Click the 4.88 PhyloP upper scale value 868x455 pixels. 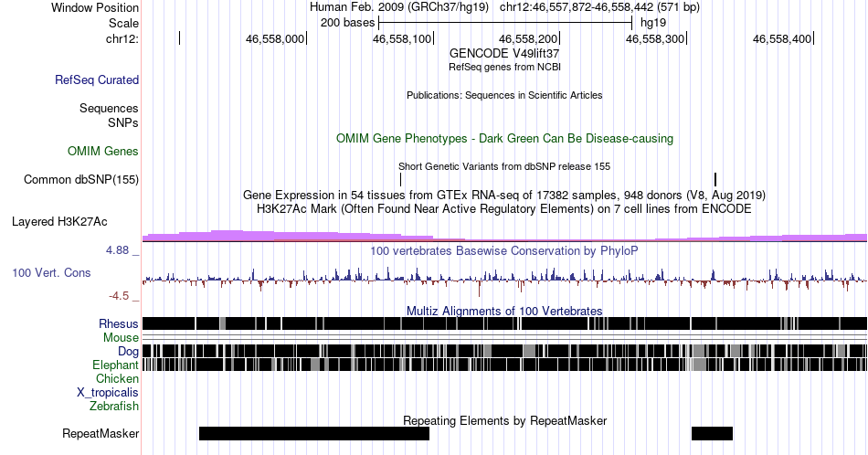117,250
